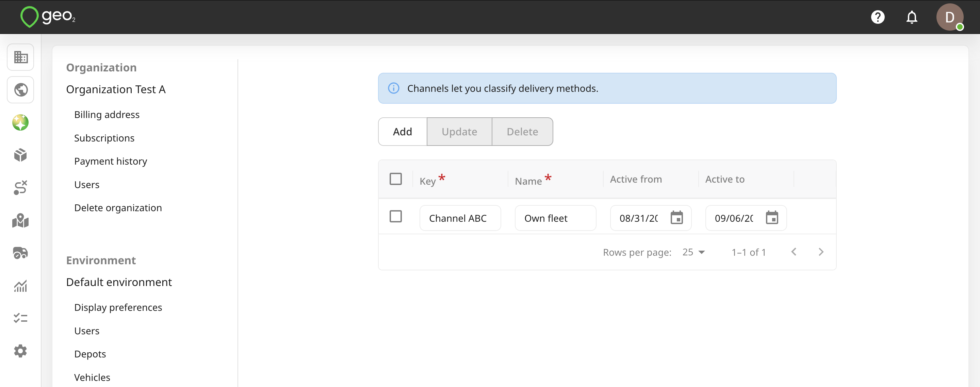Go to the next page arrow

[x=821, y=252]
